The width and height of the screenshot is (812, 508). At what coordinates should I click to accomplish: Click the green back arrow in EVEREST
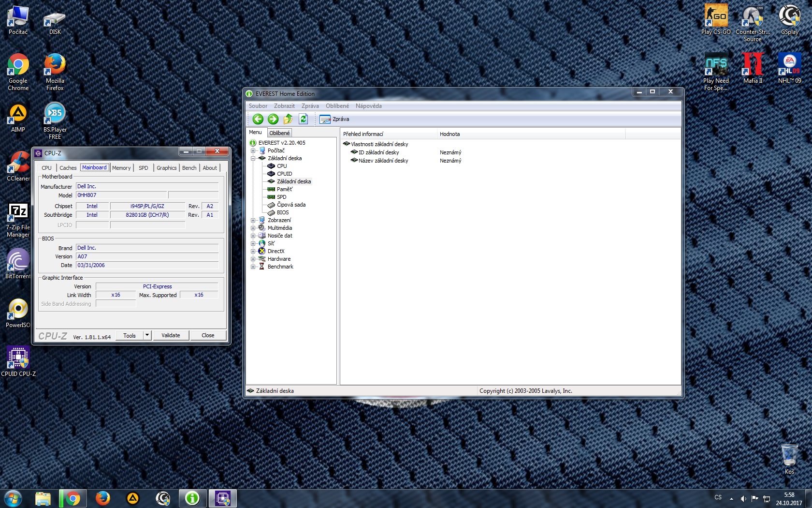click(258, 119)
